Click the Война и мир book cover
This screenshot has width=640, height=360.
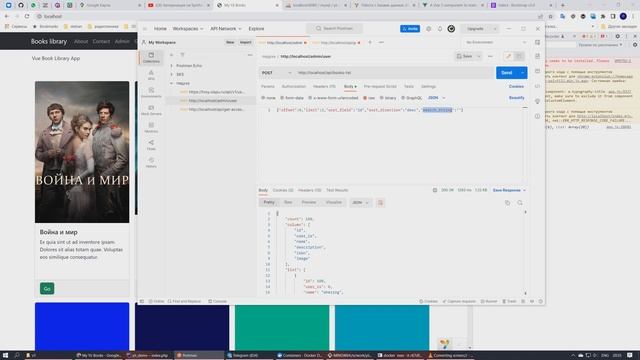[x=82, y=152]
